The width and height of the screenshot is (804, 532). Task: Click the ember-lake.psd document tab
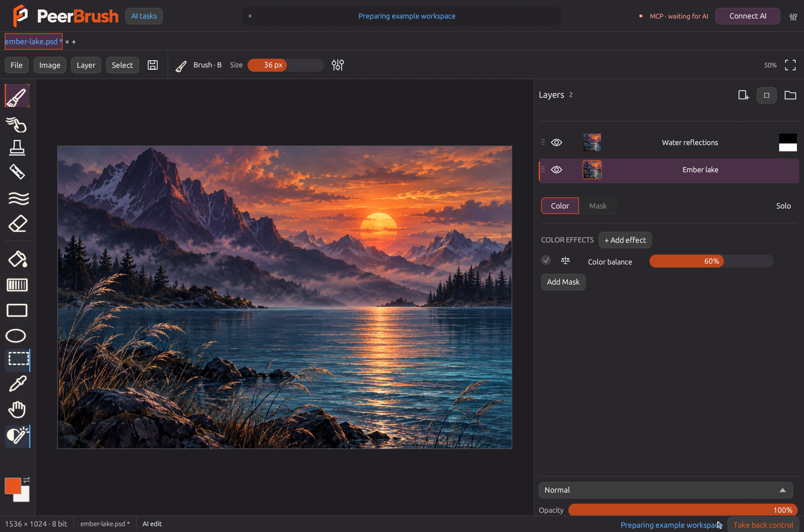(x=33, y=41)
